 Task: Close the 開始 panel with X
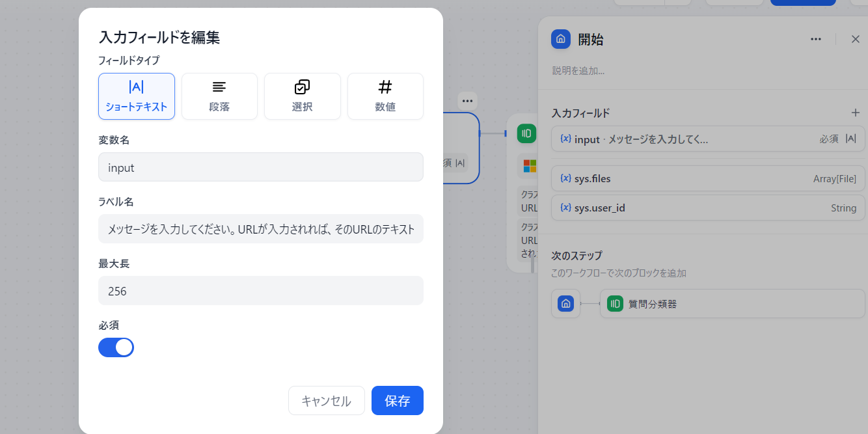pyautogui.click(x=856, y=39)
